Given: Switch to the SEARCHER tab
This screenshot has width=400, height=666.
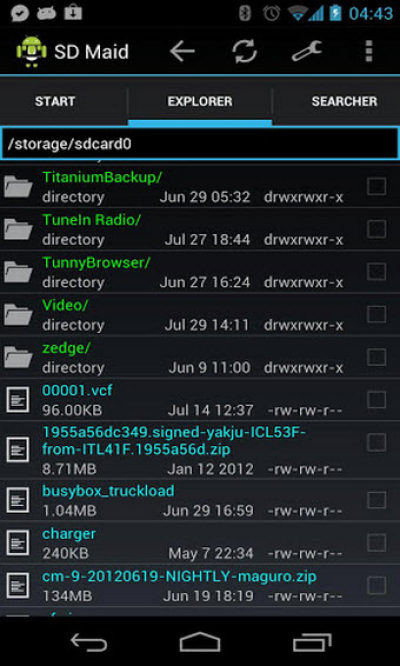Looking at the screenshot, I should pos(344,102).
